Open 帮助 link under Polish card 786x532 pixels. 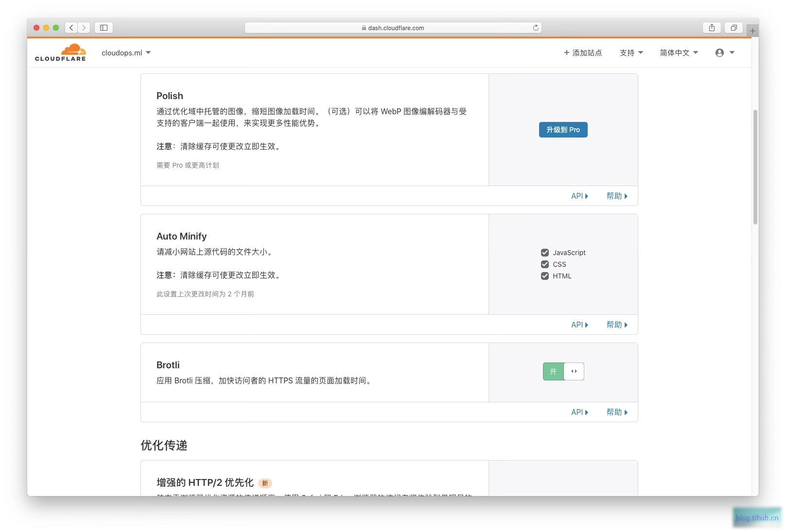pyautogui.click(x=617, y=196)
